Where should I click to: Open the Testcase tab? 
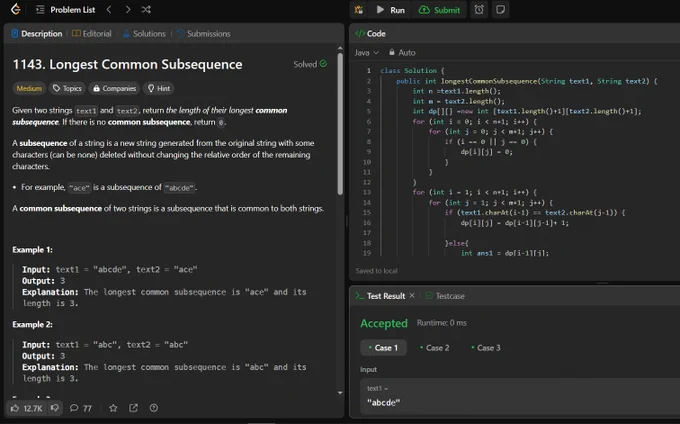tap(445, 296)
